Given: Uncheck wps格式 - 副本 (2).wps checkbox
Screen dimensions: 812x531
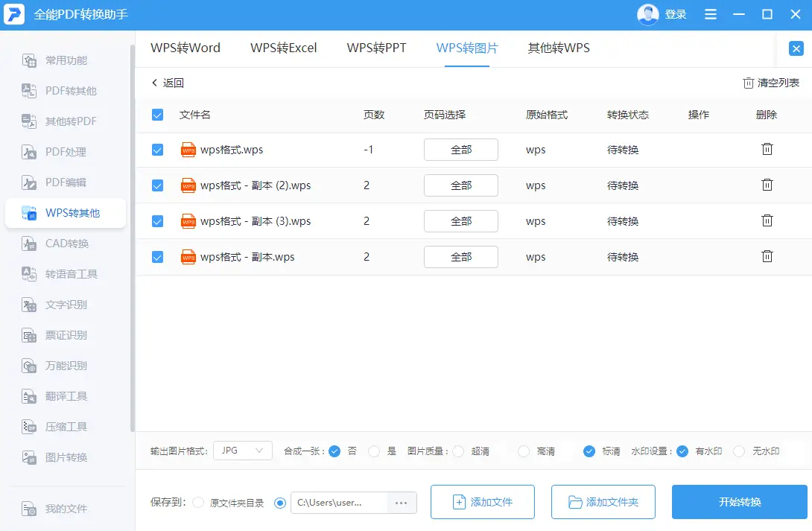Looking at the screenshot, I should coord(157,185).
